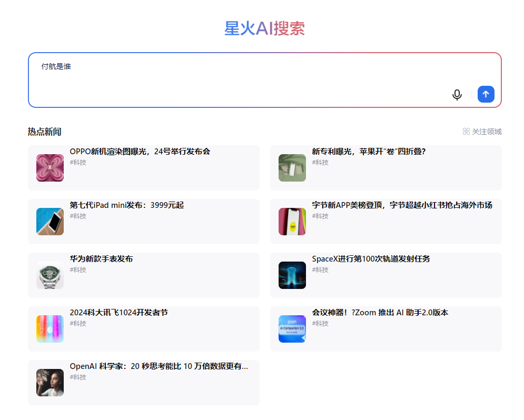Click the iPad mini news thumbnail
The width and height of the screenshot is (524, 420).
coord(50,222)
